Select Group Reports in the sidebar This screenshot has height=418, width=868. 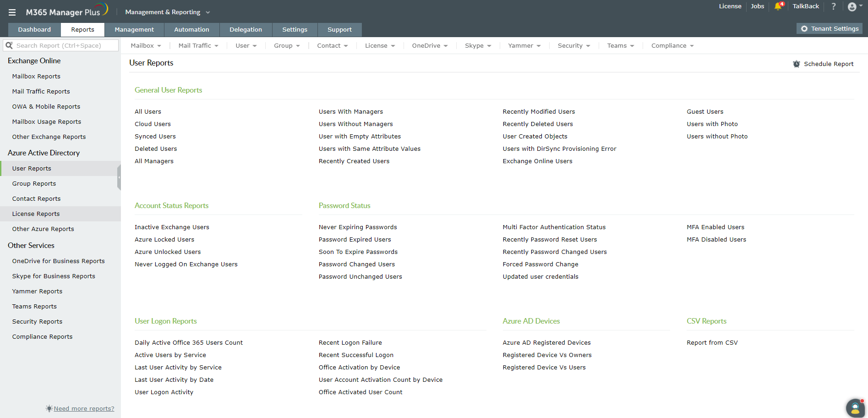(x=34, y=183)
